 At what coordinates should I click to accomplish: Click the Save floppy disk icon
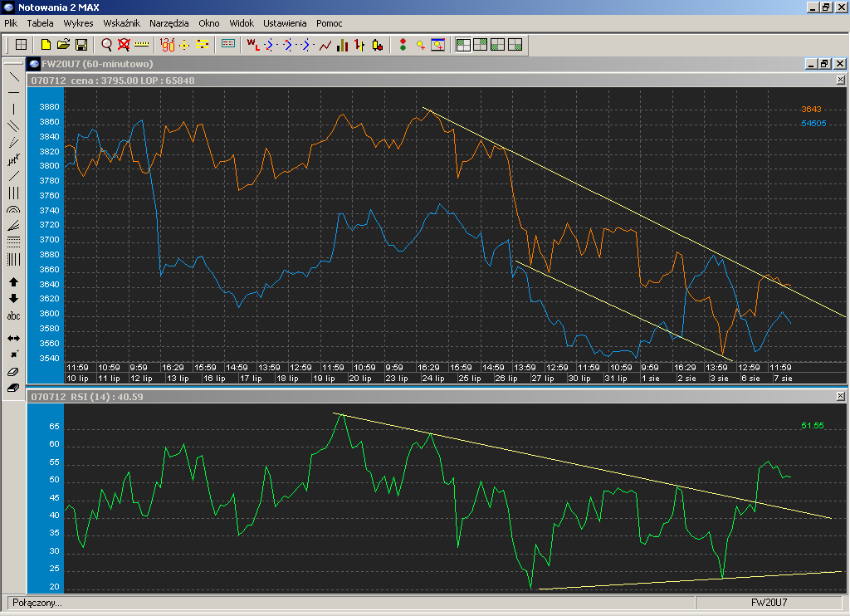[x=81, y=45]
